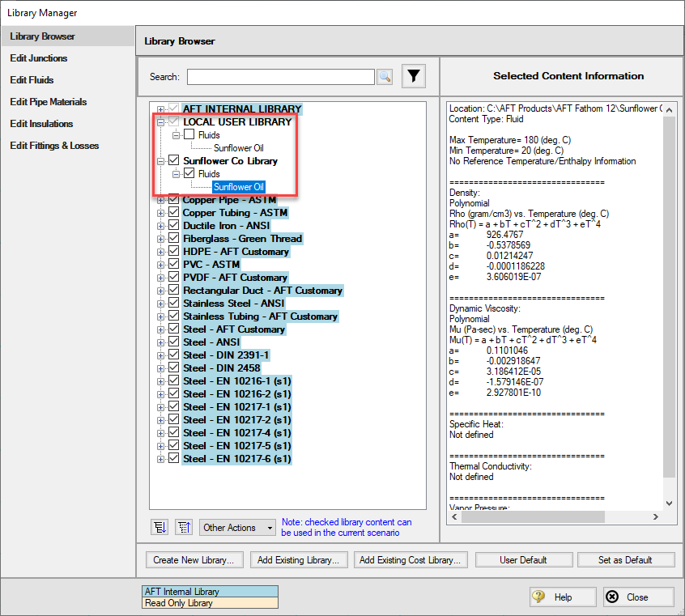This screenshot has height=616, width=685.
Task: Click the Read Only Library color legend
Action: pos(210,603)
